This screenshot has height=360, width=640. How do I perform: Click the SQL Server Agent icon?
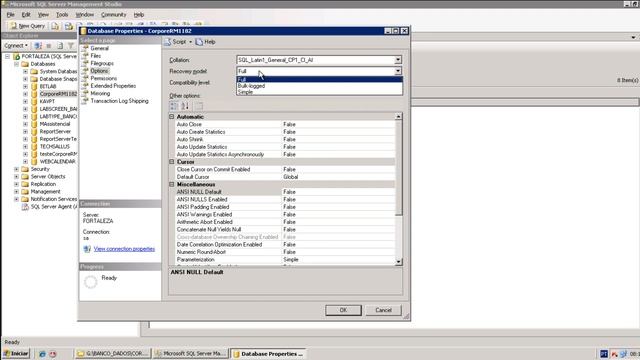click(25, 207)
